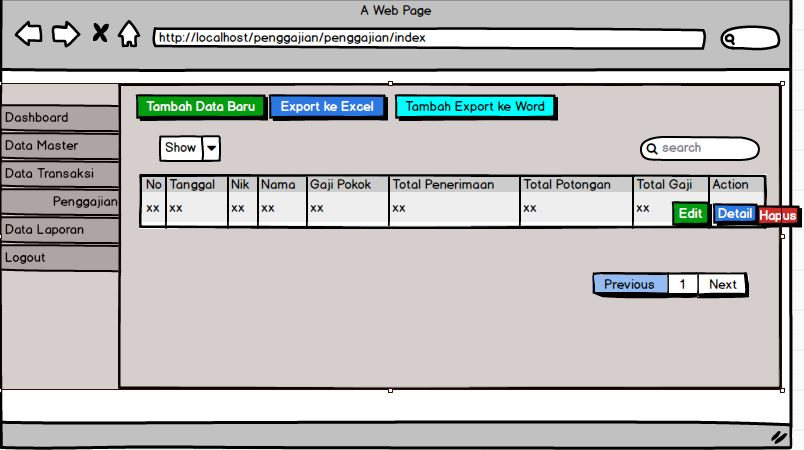Click the resize grip in status bar

(779, 436)
